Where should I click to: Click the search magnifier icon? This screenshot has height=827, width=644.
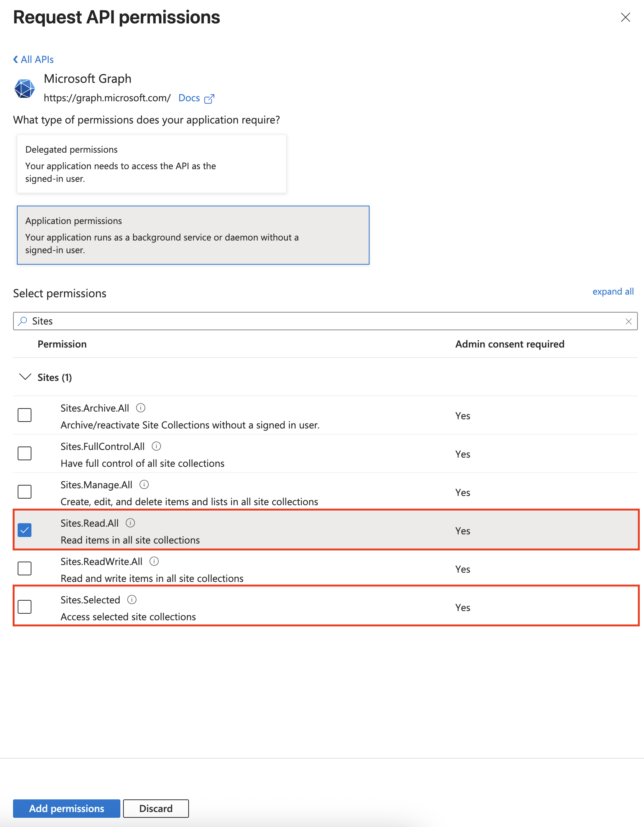click(x=23, y=321)
